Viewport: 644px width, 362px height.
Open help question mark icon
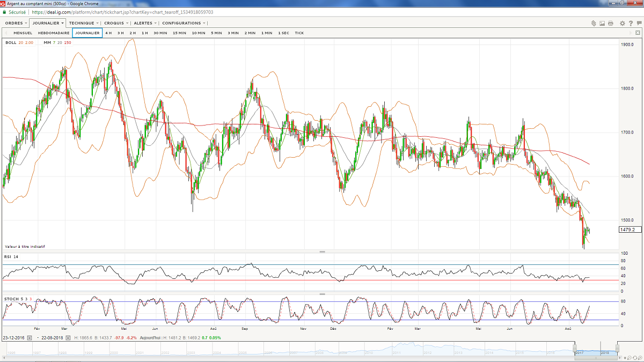[630, 23]
